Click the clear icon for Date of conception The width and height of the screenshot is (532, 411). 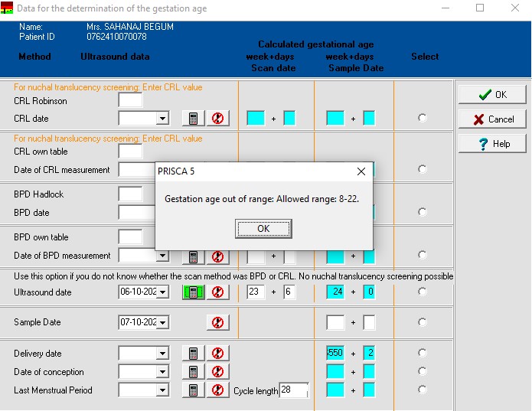click(217, 372)
